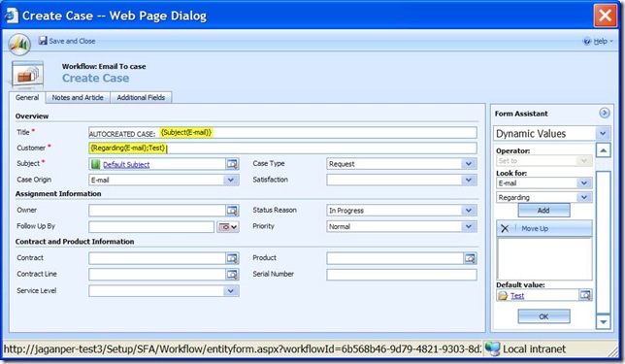Open the Contract Line lookup icon
Image resolution: width=625 pixels, height=364 pixels.
pyautogui.click(x=232, y=275)
